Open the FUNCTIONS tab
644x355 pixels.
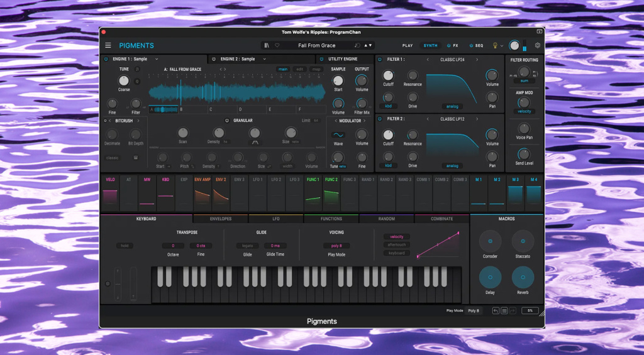click(x=331, y=219)
